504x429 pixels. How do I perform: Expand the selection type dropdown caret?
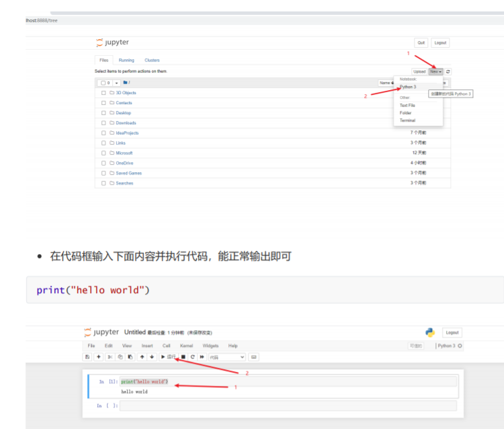coord(116,83)
